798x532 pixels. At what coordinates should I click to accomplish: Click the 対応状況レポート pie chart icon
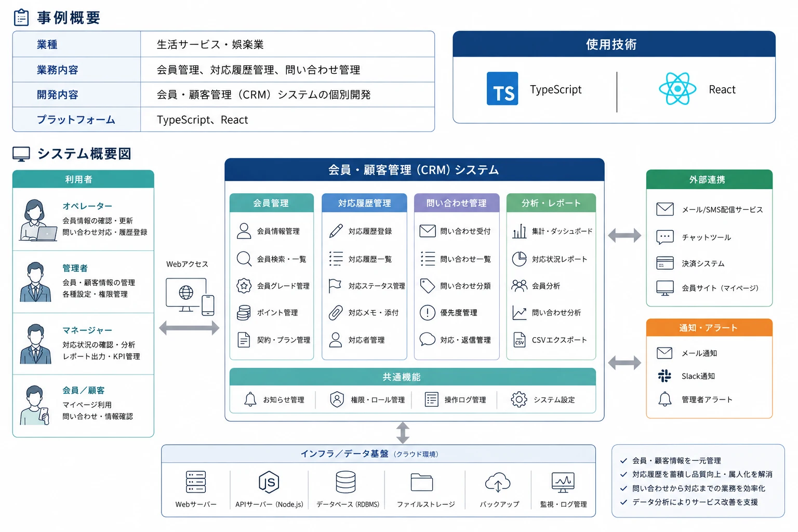point(520,259)
